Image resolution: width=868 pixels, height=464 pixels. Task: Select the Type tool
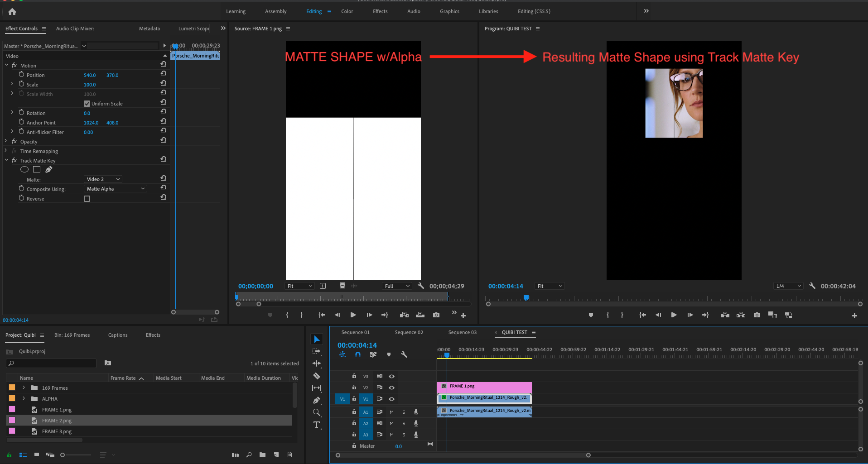click(x=317, y=425)
